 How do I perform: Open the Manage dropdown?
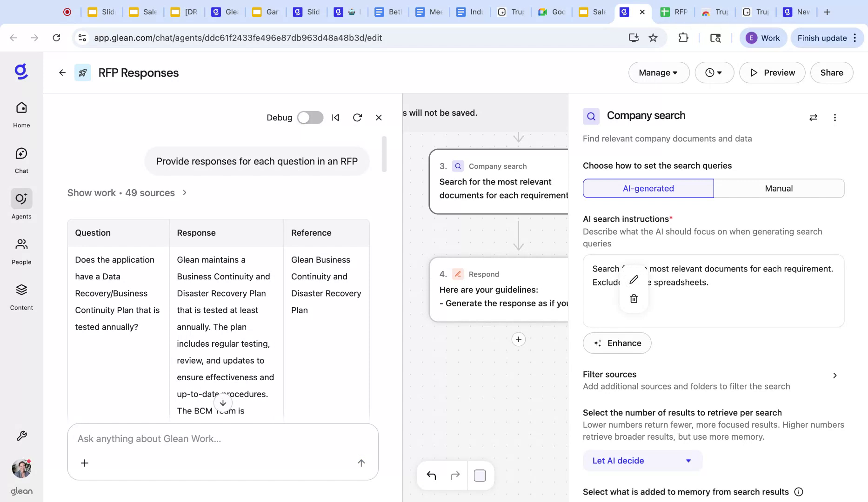click(658, 73)
